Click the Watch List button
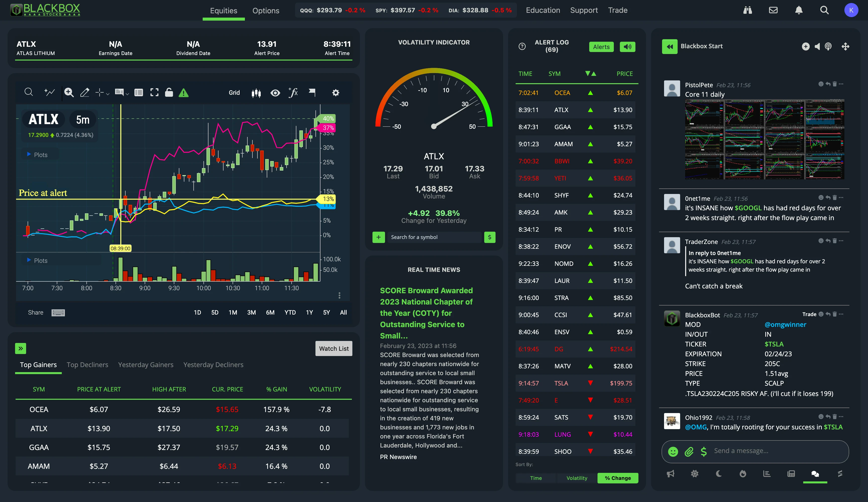The height and width of the screenshot is (502, 868). point(334,348)
